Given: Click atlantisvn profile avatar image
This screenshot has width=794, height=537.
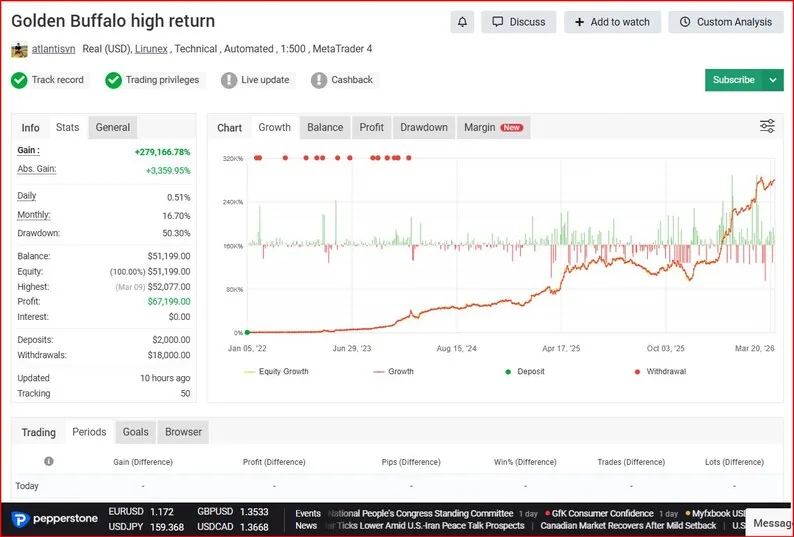Looking at the screenshot, I should [x=19, y=50].
